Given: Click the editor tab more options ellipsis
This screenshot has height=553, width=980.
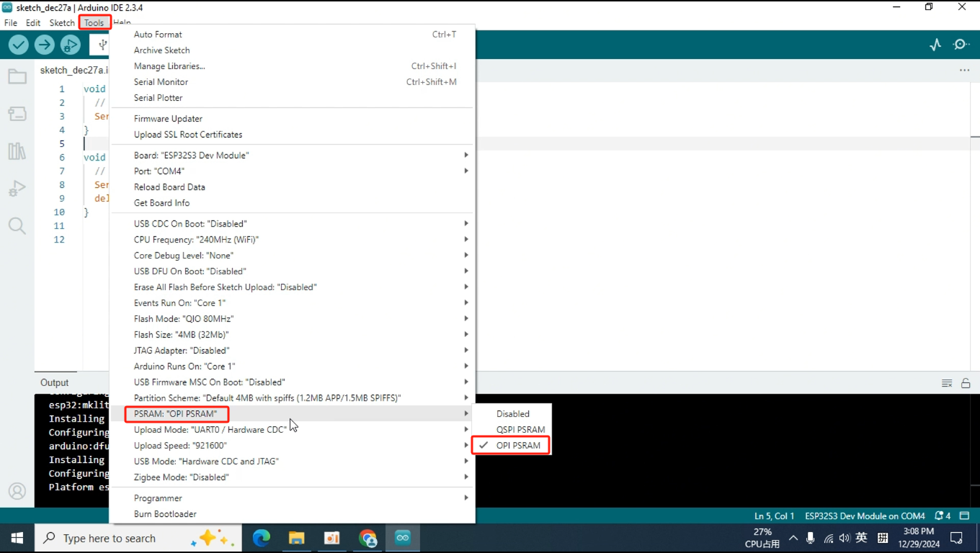Looking at the screenshot, I should tap(964, 70).
